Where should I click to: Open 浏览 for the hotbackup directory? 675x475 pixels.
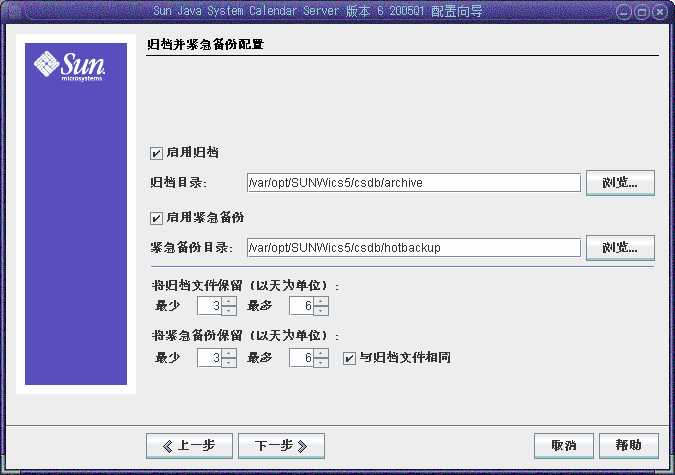coord(620,248)
